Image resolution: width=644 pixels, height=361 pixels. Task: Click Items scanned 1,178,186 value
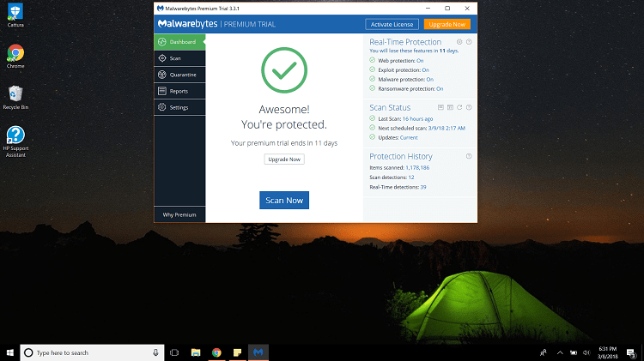click(417, 168)
